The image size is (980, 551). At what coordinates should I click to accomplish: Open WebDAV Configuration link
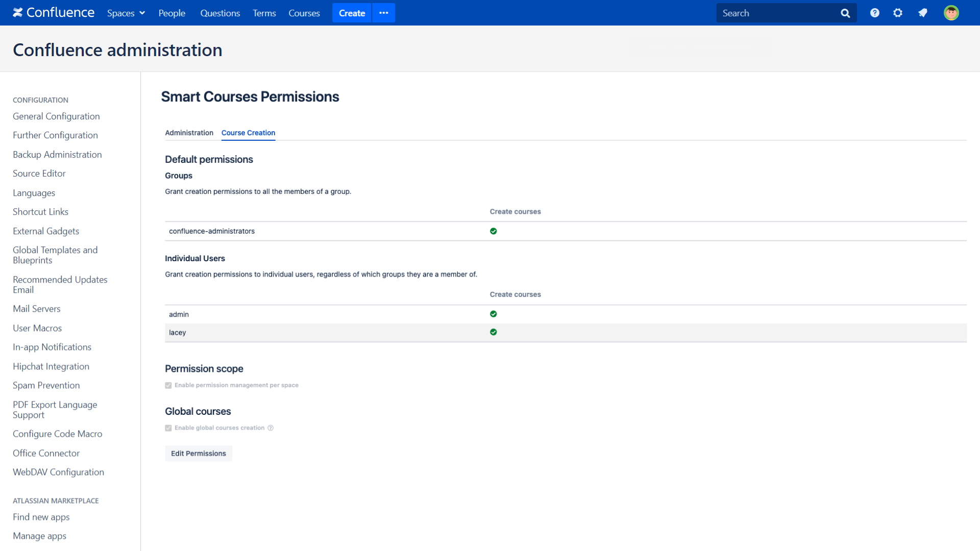(59, 472)
